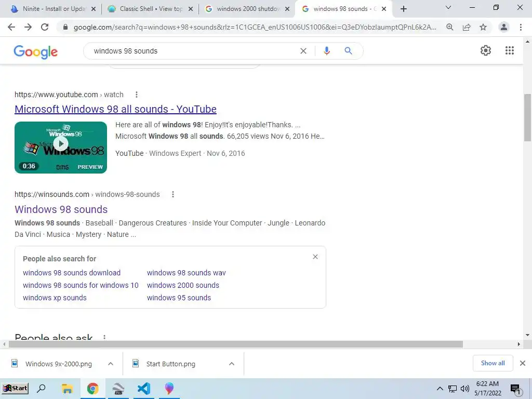Share this page icon
Screen dimensions: 532x399
(x=467, y=27)
